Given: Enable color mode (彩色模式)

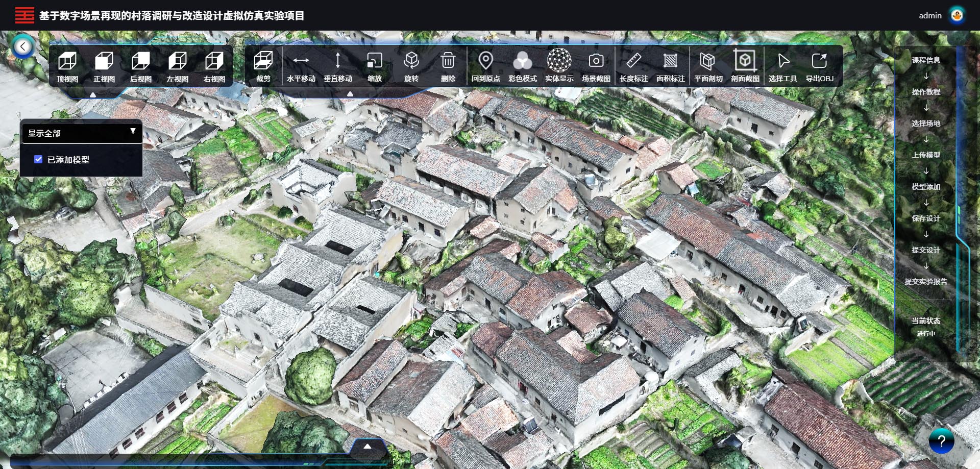Looking at the screenshot, I should coord(522,66).
